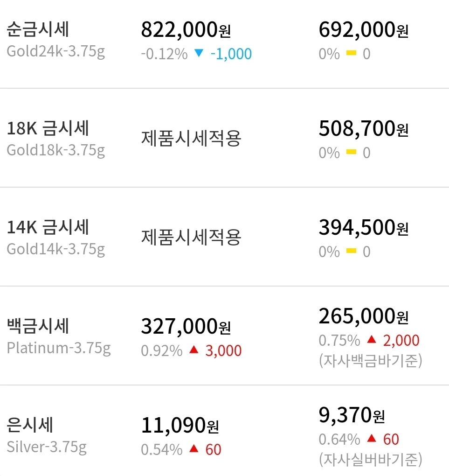Select the 14K 금시세 row label

(56, 238)
